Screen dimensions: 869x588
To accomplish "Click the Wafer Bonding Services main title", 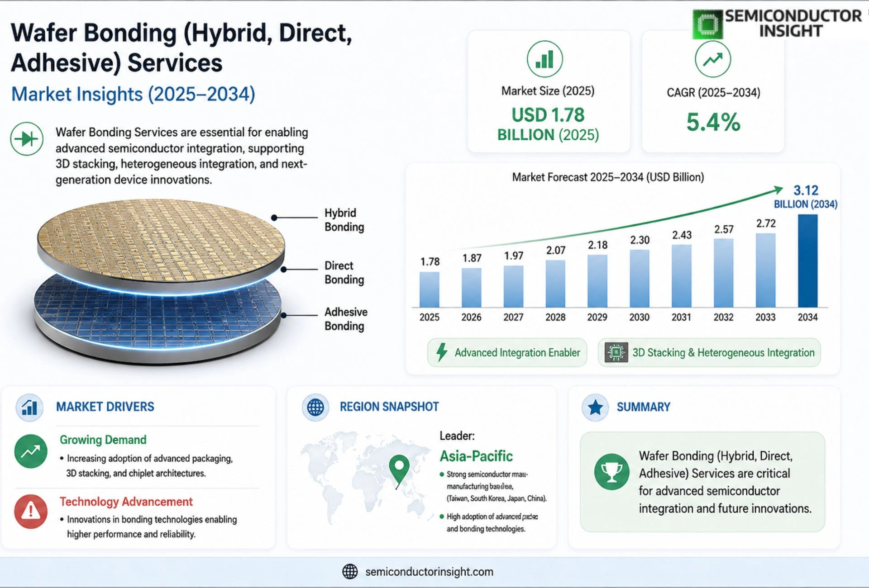I will click(181, 47).
